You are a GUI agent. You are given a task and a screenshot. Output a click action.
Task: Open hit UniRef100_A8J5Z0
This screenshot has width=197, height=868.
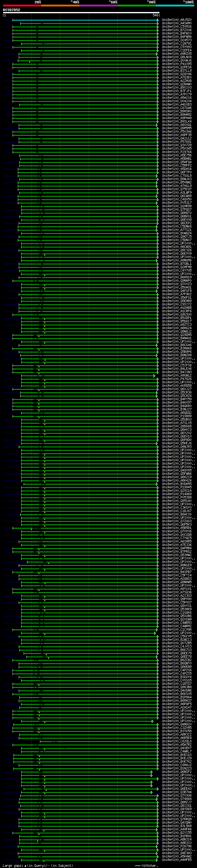[x=177, y=20]
